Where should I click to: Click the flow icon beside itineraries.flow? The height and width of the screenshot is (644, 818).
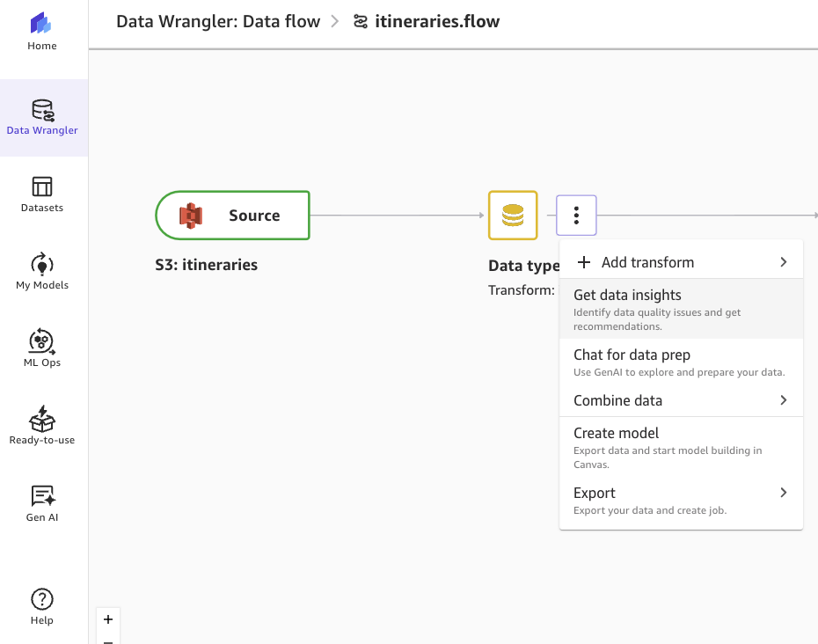click(361, 21)
